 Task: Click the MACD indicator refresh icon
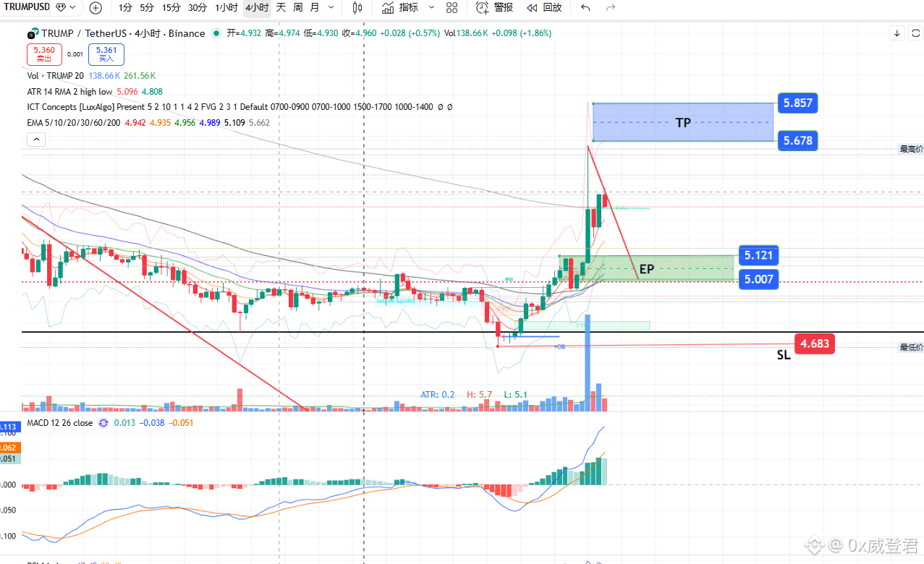103,423
